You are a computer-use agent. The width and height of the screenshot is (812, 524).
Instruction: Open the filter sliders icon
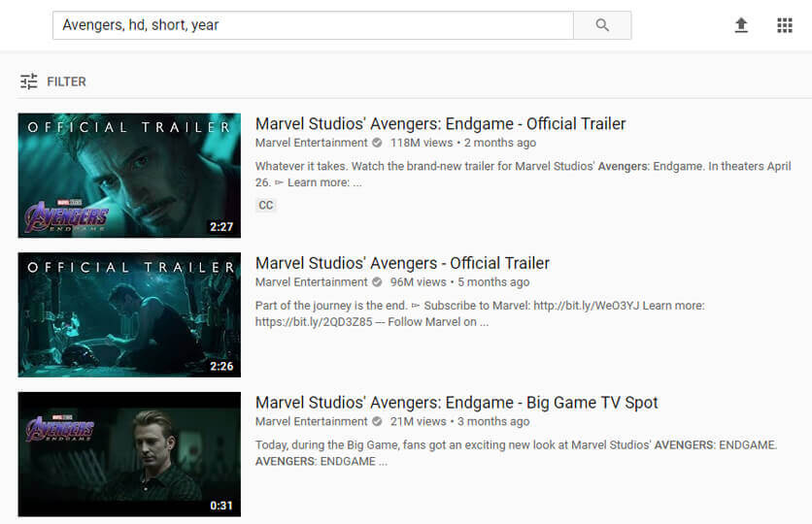tap(29, 82)
